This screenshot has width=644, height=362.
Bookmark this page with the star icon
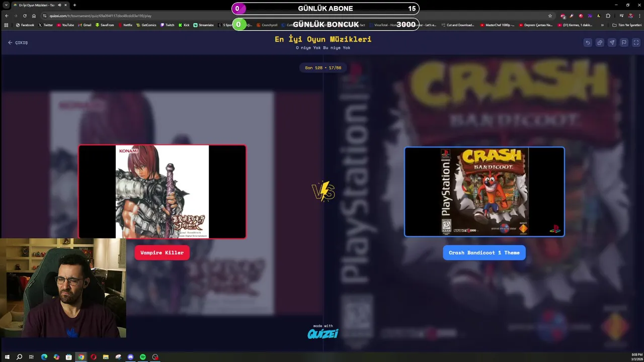(550, 16)
